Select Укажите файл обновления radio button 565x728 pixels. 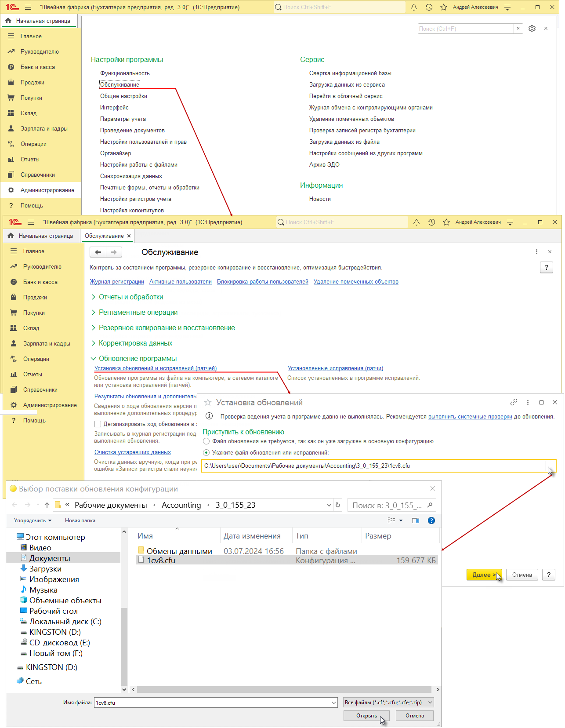206,452
